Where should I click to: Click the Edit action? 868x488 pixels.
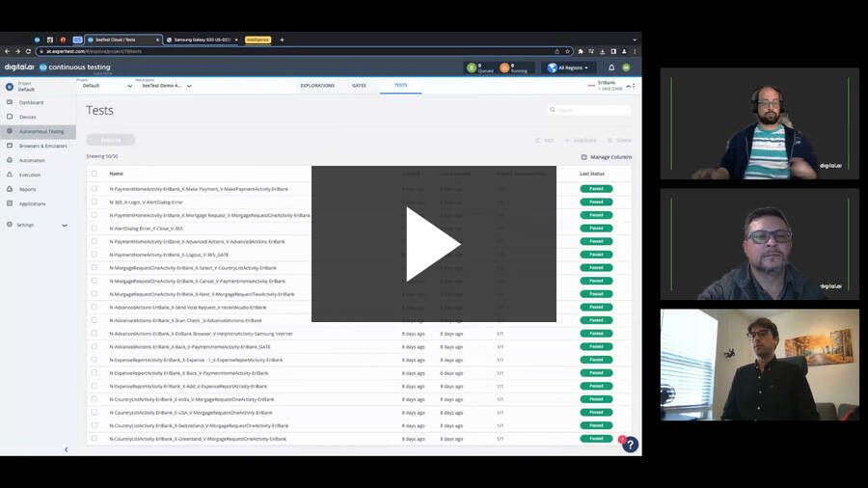(544, 141)
